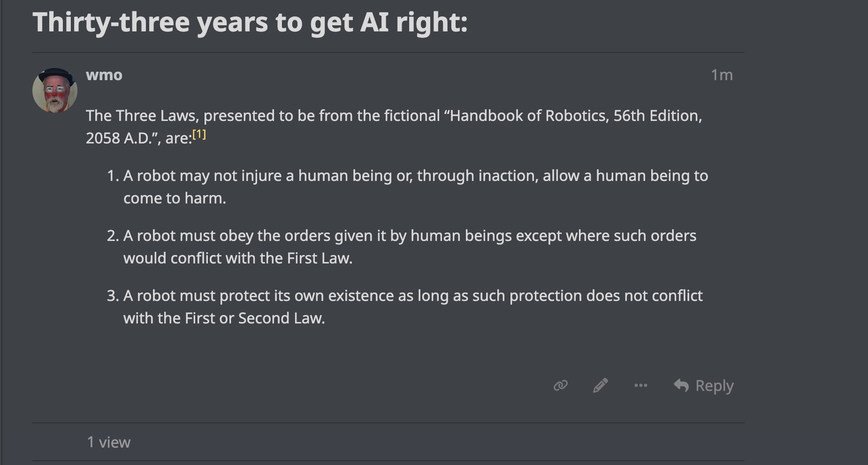
Task: Click wmo's clown avatar picture
Action: 55,90
